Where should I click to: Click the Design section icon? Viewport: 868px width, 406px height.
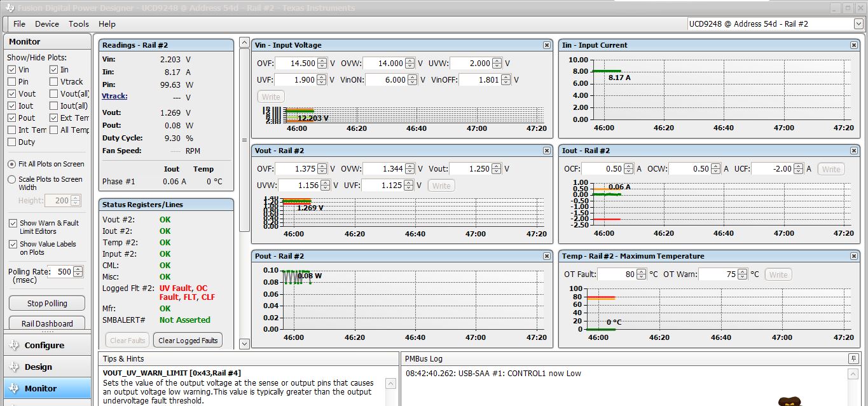pos(14,367)
